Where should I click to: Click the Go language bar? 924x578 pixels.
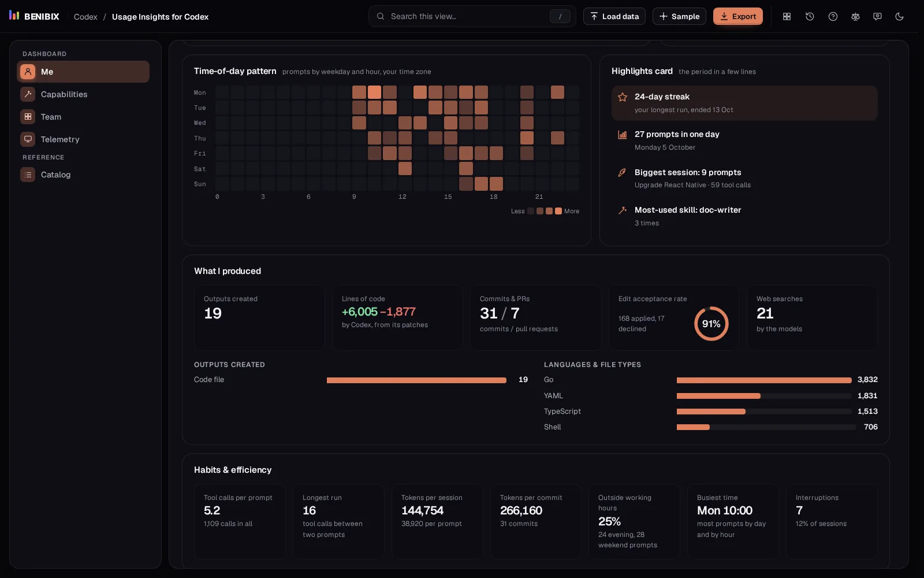click(764, 380)
